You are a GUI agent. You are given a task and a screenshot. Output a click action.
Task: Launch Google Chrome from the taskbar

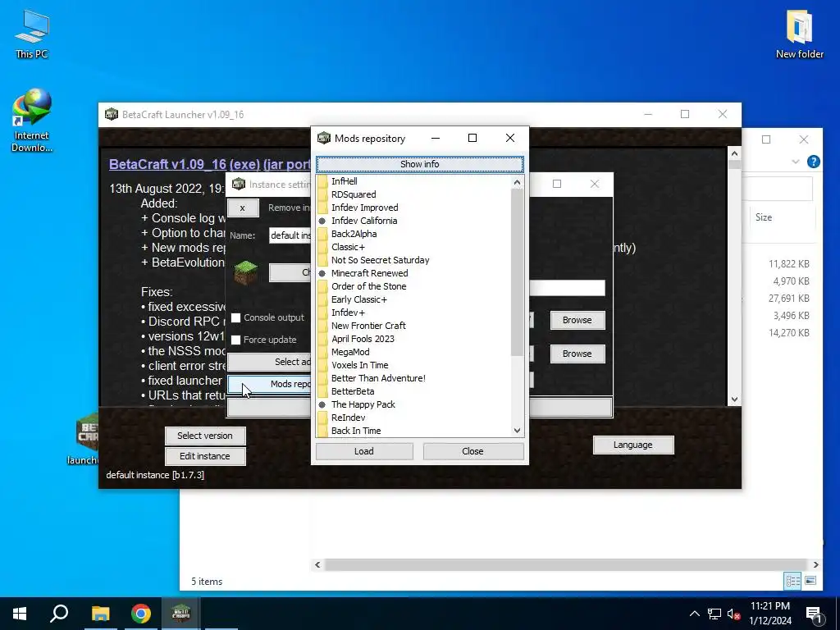pos(141,614)
